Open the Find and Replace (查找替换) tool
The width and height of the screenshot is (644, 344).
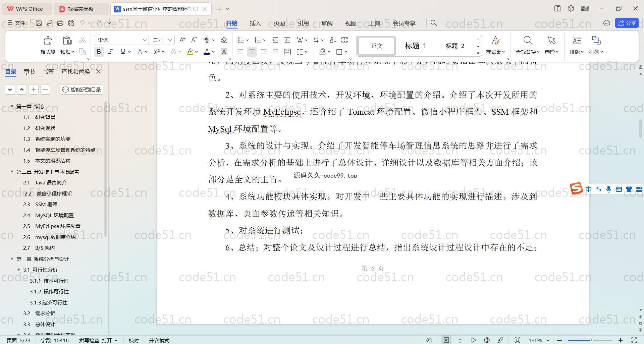(528, 45)
